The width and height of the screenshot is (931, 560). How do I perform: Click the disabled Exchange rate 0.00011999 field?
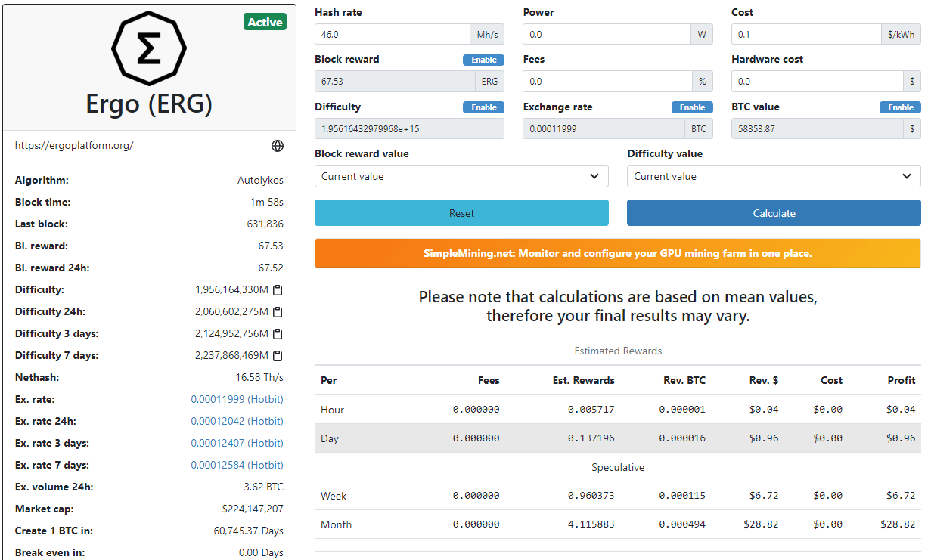[604, 128]
